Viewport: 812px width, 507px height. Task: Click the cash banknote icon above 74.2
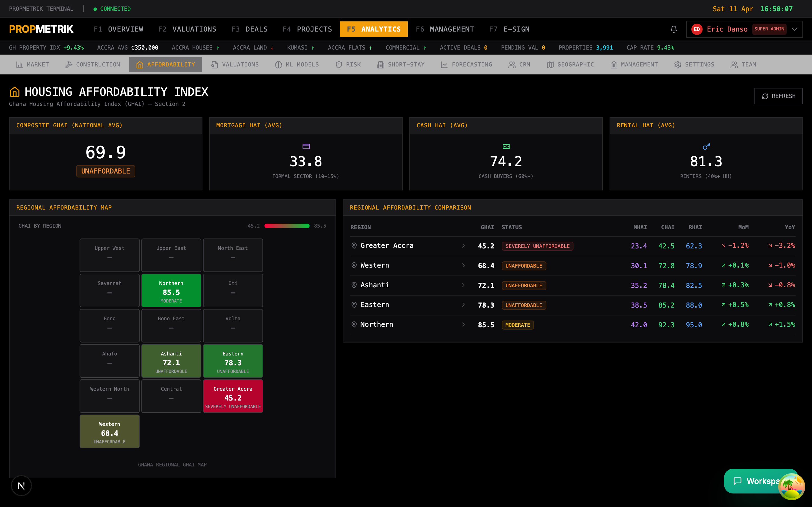tap(506, 146)
